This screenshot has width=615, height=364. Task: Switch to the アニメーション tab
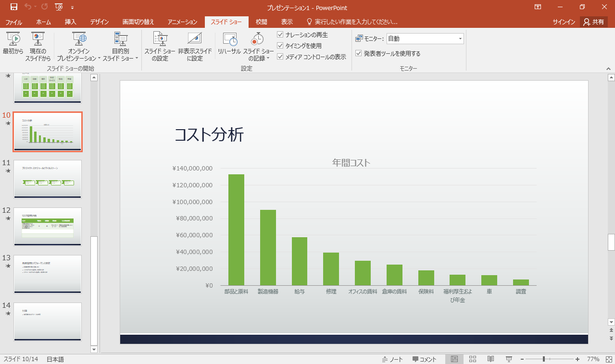pos(183,22)
